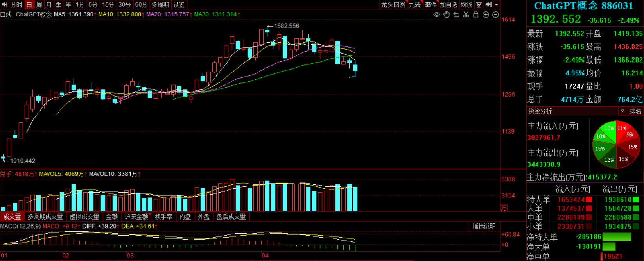Toggle the chart lock icon
Viewport: 644px width, 261px height.
coord(476,14)
